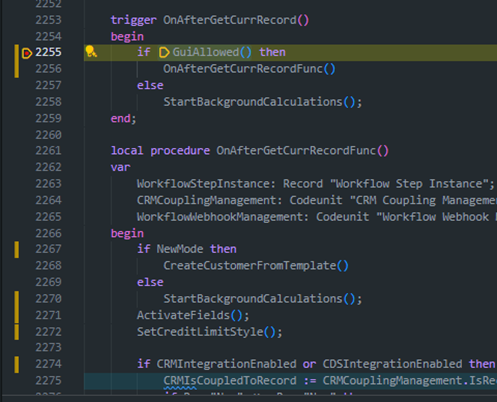Click OnAfterGetCurrRecordFunc() call on line 2256
This screenshot has height=402, width=497.
click(249, 69)
